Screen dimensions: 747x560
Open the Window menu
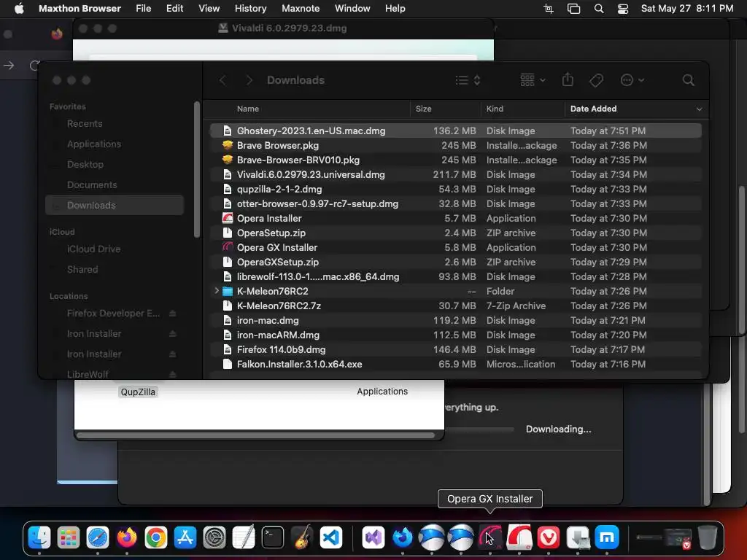click(x=352, y=9)
